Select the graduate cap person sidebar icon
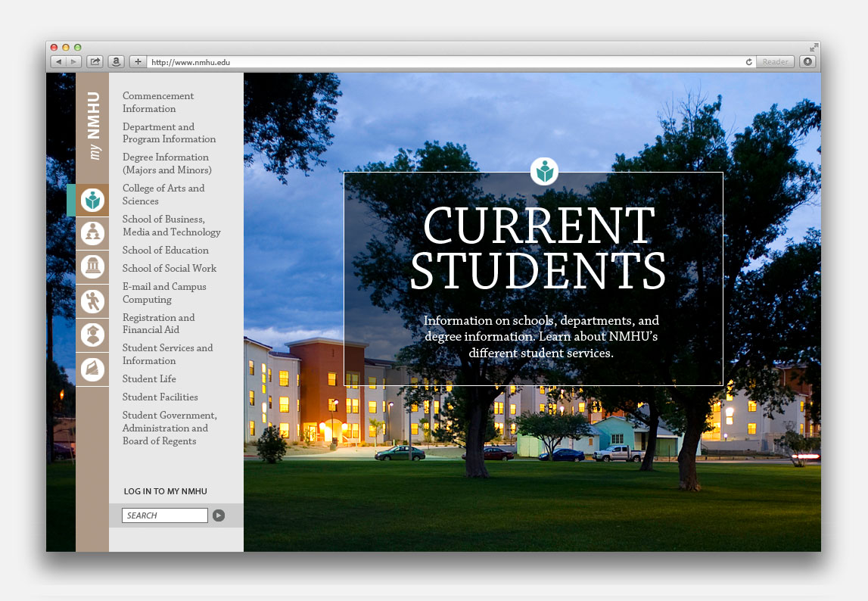The image size is (868, 601). 92,335
